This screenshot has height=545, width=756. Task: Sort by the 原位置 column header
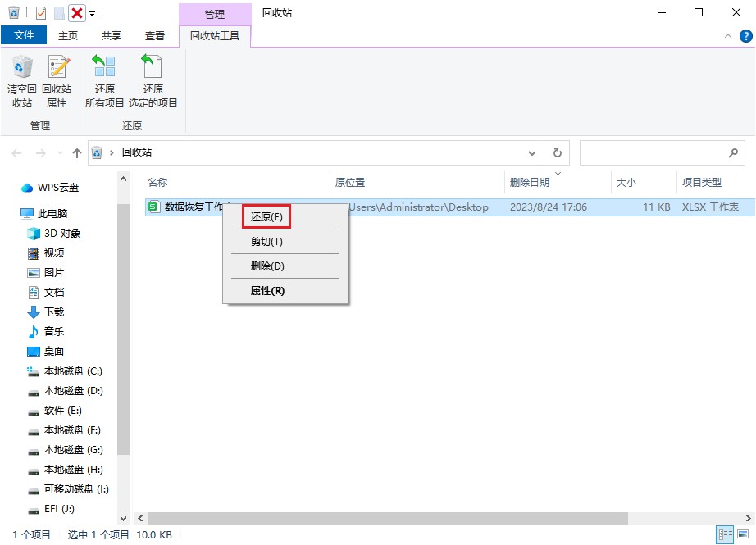pyautogui.click(x=350, y=183)
